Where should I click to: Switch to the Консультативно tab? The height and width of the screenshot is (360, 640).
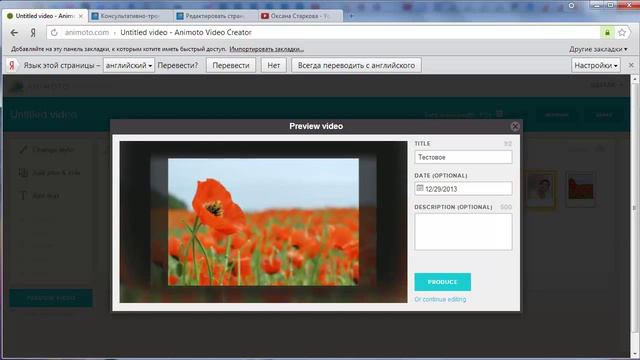129,16
